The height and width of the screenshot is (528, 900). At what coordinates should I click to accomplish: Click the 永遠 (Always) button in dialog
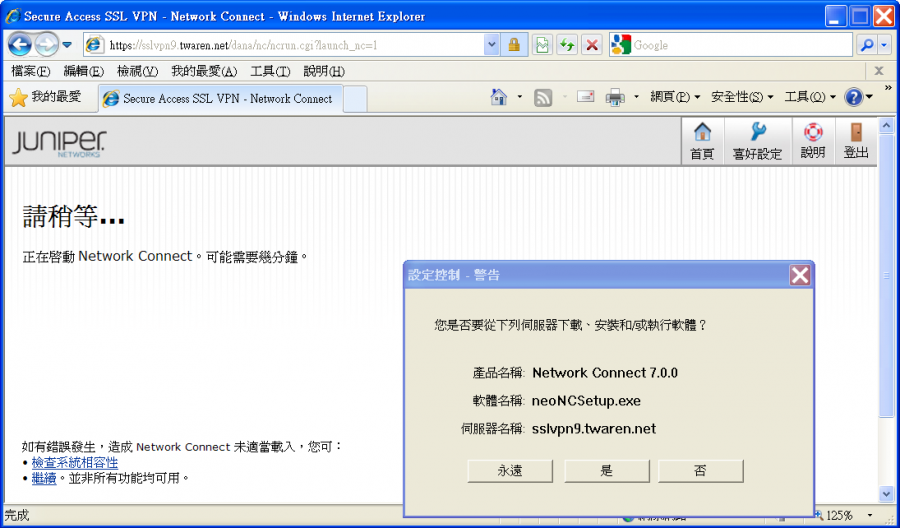[x=510, y=471]
